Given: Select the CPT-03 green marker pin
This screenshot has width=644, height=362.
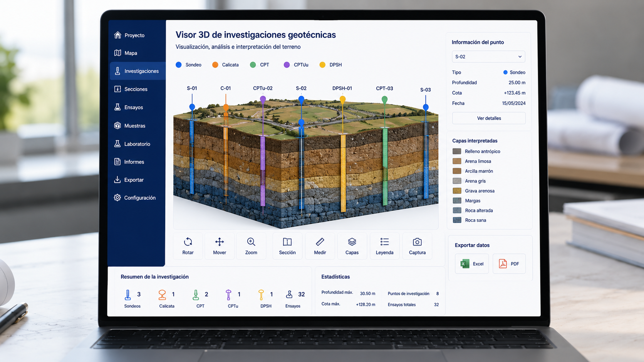Looking at the screenshot, I should pyautogui.click(x=384, y=100).
